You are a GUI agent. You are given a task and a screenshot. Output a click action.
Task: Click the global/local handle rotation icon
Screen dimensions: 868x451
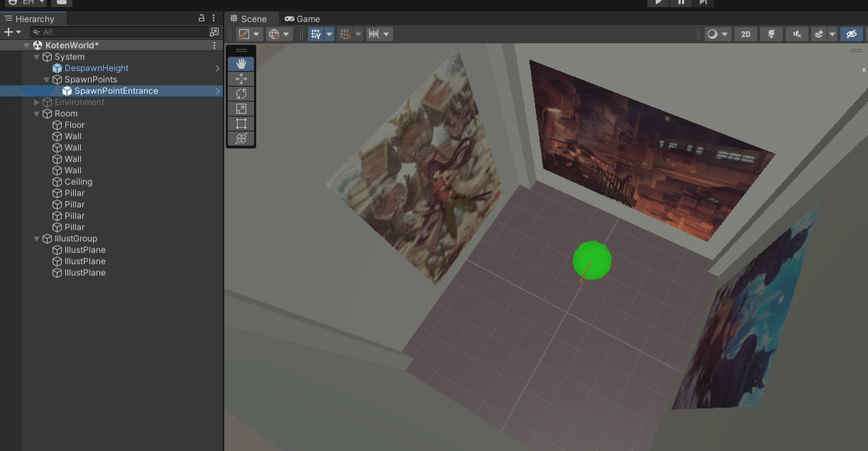[x=273, y=34]
